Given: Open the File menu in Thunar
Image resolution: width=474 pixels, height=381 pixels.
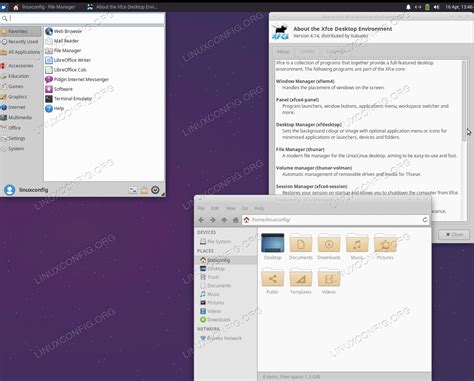Looking at the screenshot, I should pos(201,208).
